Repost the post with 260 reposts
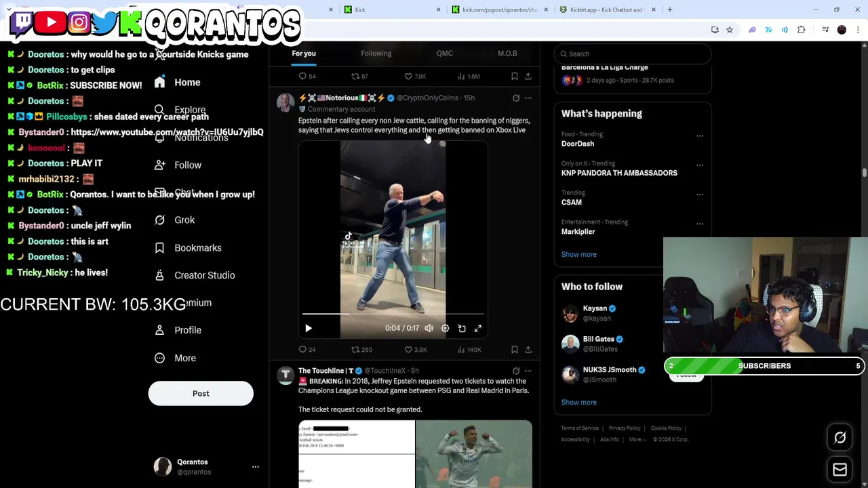The height and width of the screenshot is (488, 868). 361,350
